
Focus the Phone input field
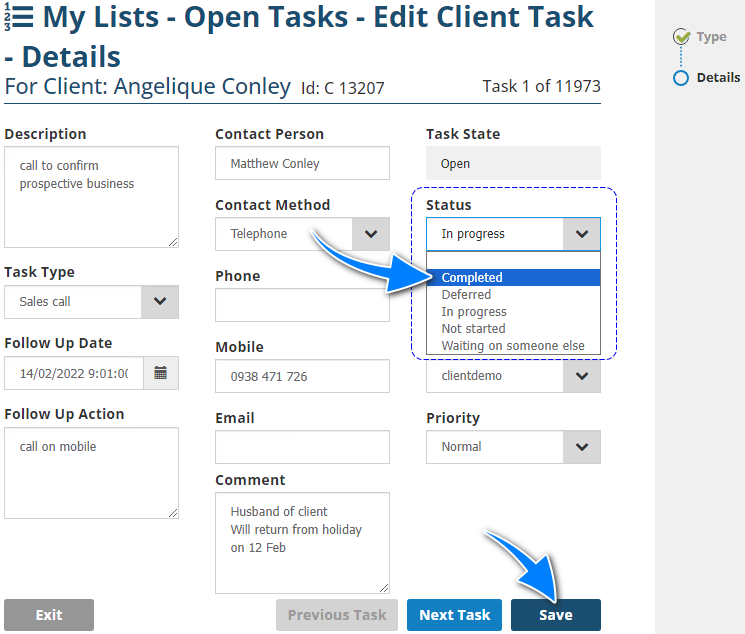tap(302, 305)
